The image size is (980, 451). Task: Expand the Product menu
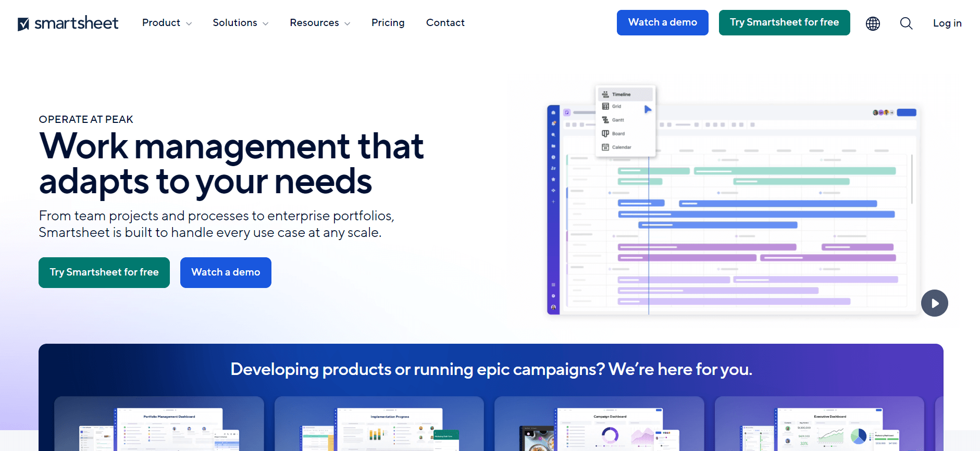pyautogui.click(x=167, y=23)
